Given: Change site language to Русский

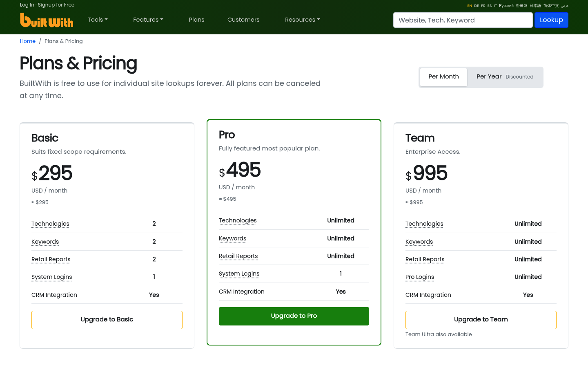Looking at the screenshot, I should [x=506, y=6].
